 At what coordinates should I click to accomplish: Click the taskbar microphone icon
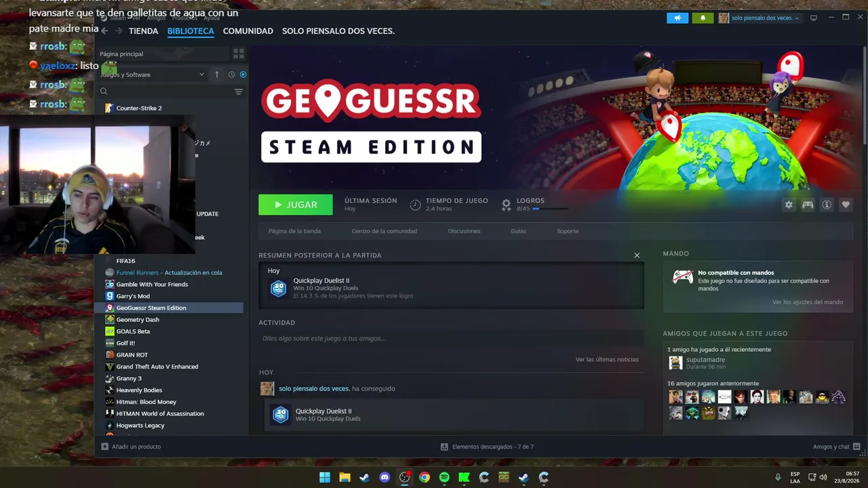coord(778,477)
